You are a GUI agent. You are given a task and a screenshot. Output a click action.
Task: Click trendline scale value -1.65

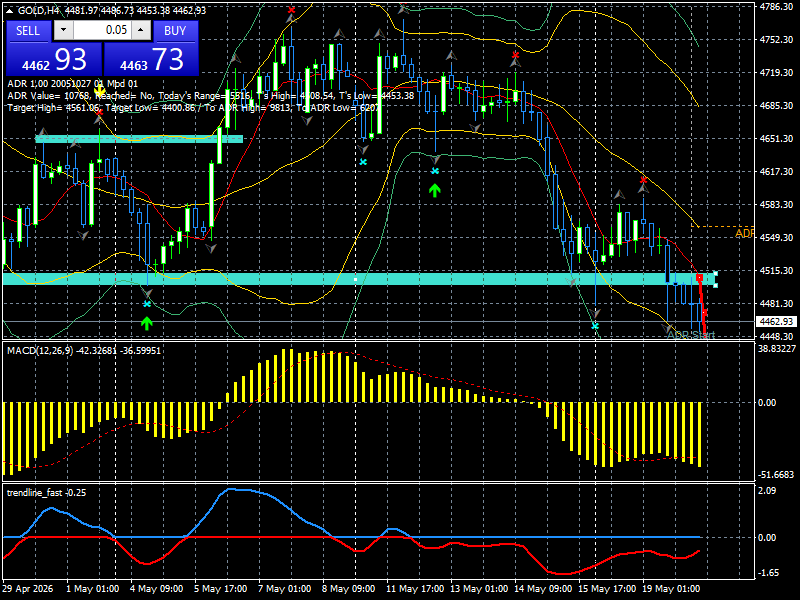(x=769, y=573)
